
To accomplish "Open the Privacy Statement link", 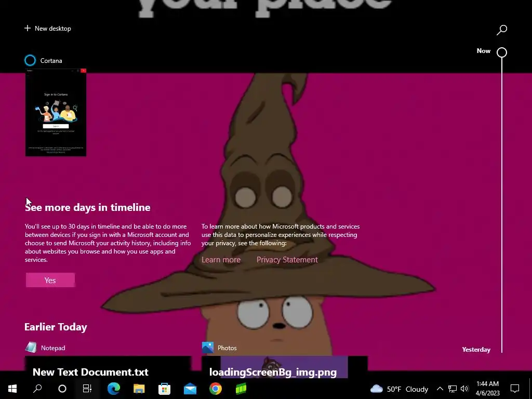I will coord(287,260).
